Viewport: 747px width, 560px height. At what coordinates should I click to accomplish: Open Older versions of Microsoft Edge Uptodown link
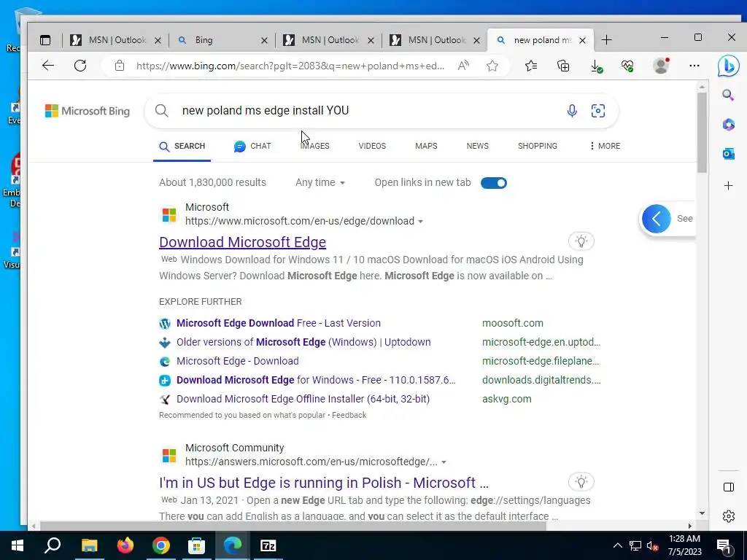click(303, 342)
